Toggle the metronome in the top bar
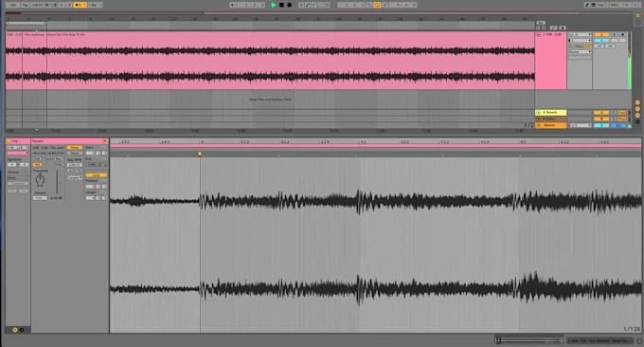 (x=80, y=5)
